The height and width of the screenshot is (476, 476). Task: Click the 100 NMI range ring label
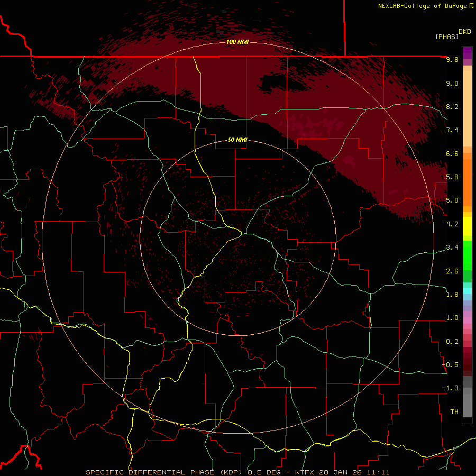pyautogui.click(x=237, y=42)
